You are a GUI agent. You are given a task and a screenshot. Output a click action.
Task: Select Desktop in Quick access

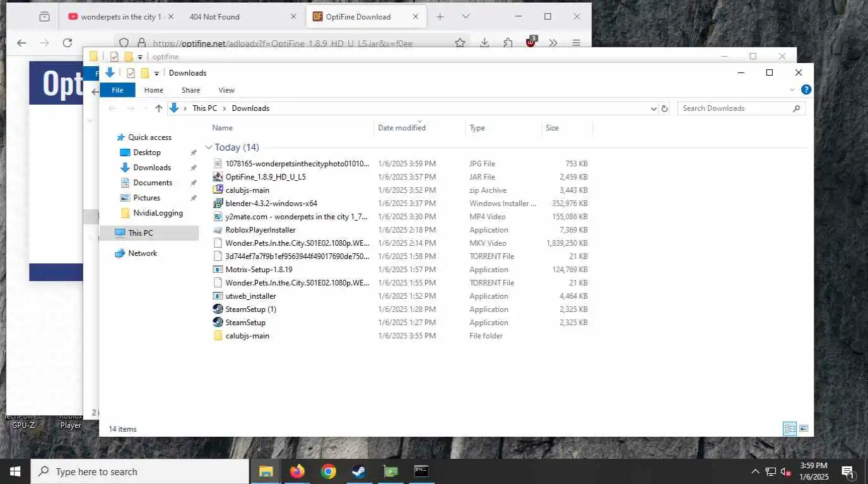tap(147, 153)
